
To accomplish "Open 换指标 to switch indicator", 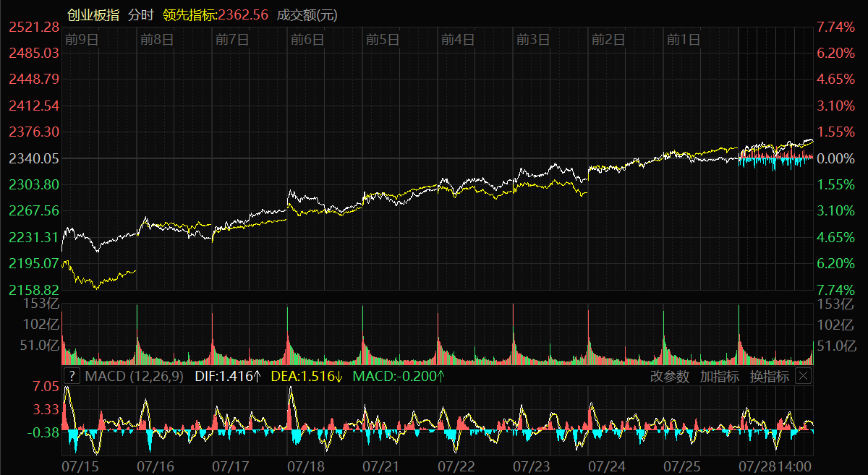I will [769, 376].
